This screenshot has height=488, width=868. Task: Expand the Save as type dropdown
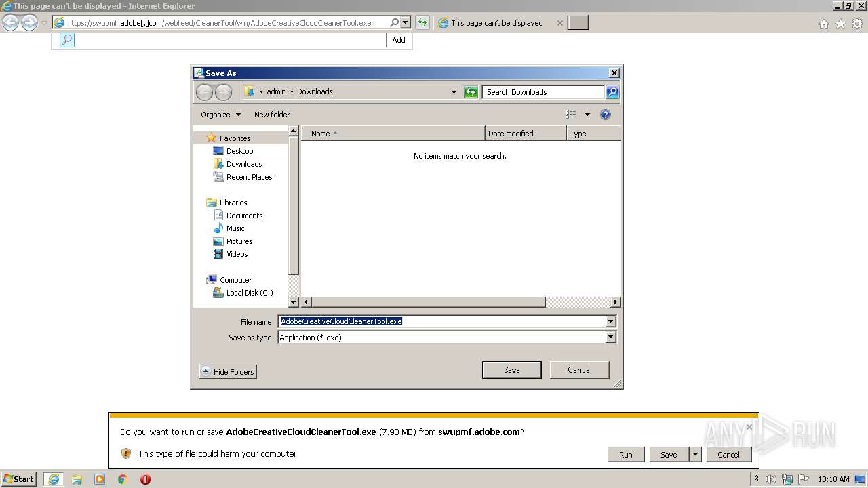[x=610, y=338]
